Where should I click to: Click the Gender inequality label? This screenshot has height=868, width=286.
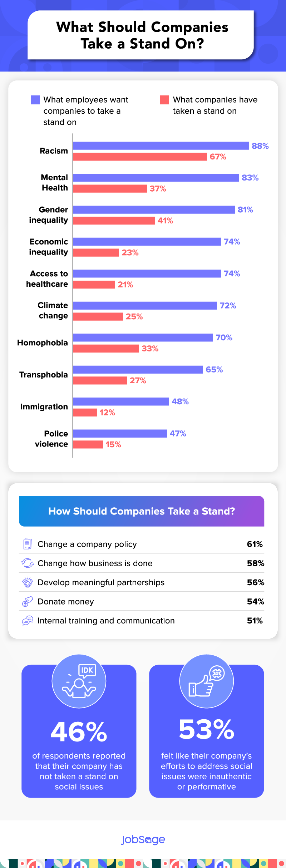coord(49,215)
